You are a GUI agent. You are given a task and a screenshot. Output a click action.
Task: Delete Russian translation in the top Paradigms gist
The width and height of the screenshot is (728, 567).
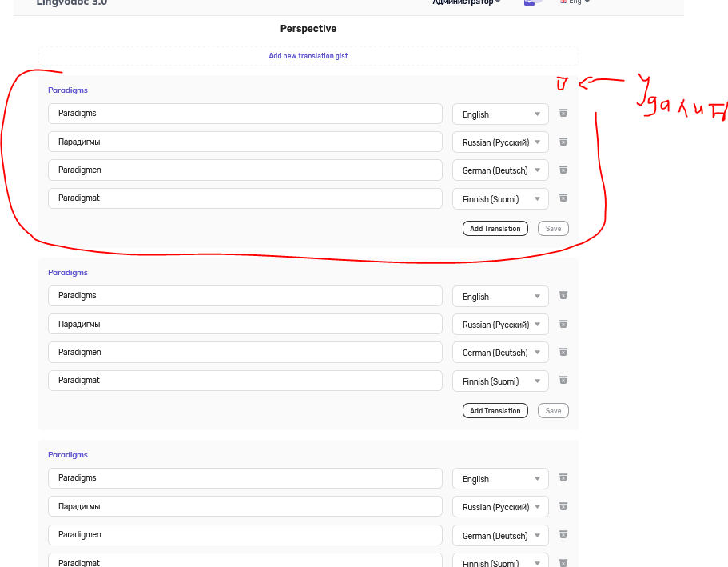coord(563,142)
